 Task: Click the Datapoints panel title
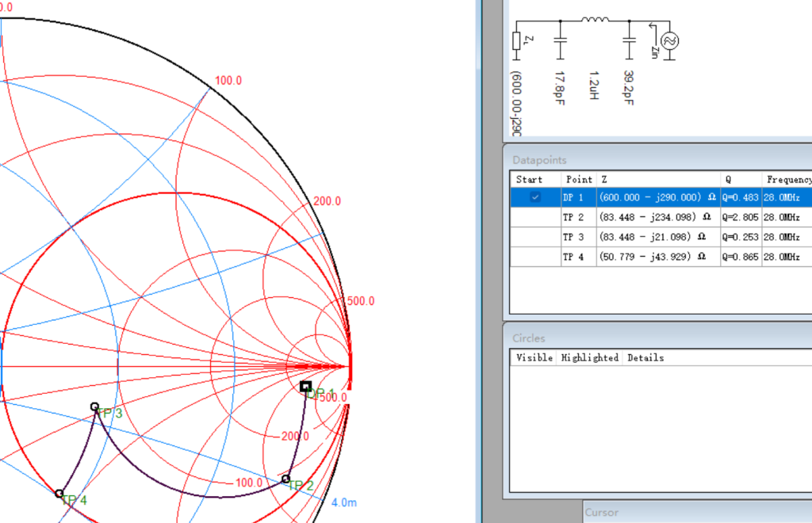click(x=539, y=160)
